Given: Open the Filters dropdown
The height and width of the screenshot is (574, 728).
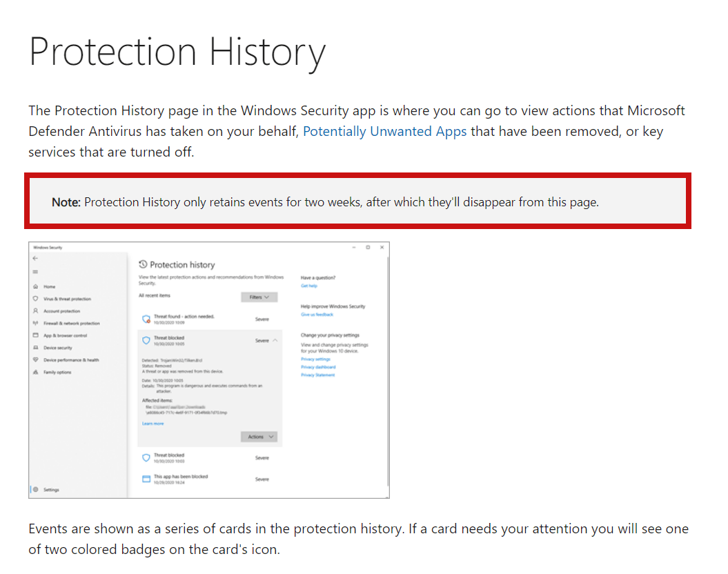Looking at the screenshot, I should [x=258, y=296].
